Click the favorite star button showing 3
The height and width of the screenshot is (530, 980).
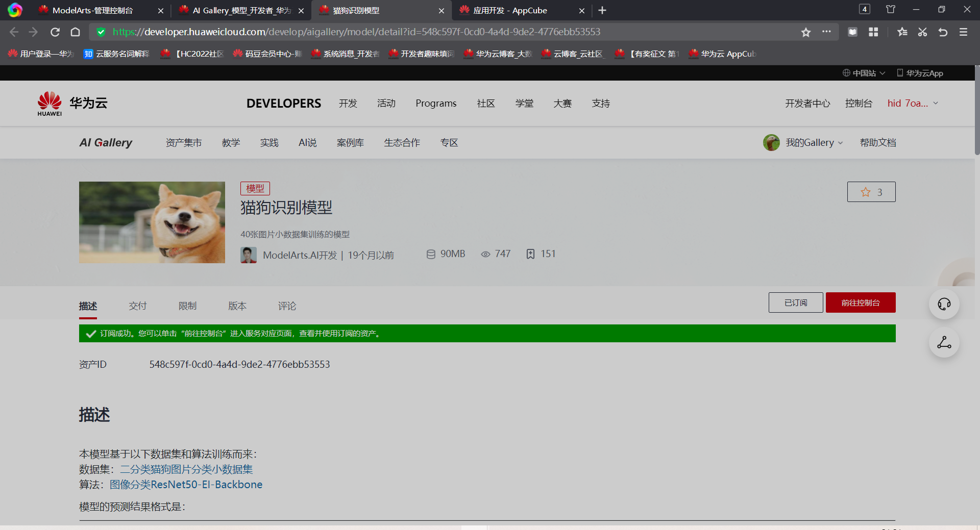point(871,192)
